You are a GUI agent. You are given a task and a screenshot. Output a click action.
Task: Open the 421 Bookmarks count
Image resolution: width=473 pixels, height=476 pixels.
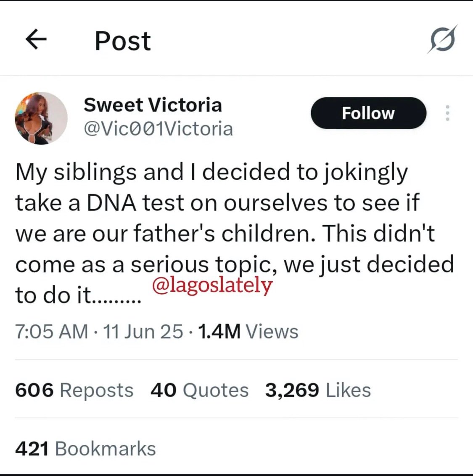click(x=85, y=449)
